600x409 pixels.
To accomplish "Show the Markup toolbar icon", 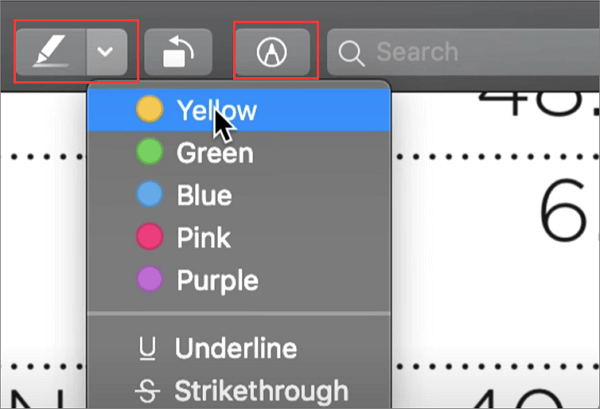I will (x=272, y=52).
